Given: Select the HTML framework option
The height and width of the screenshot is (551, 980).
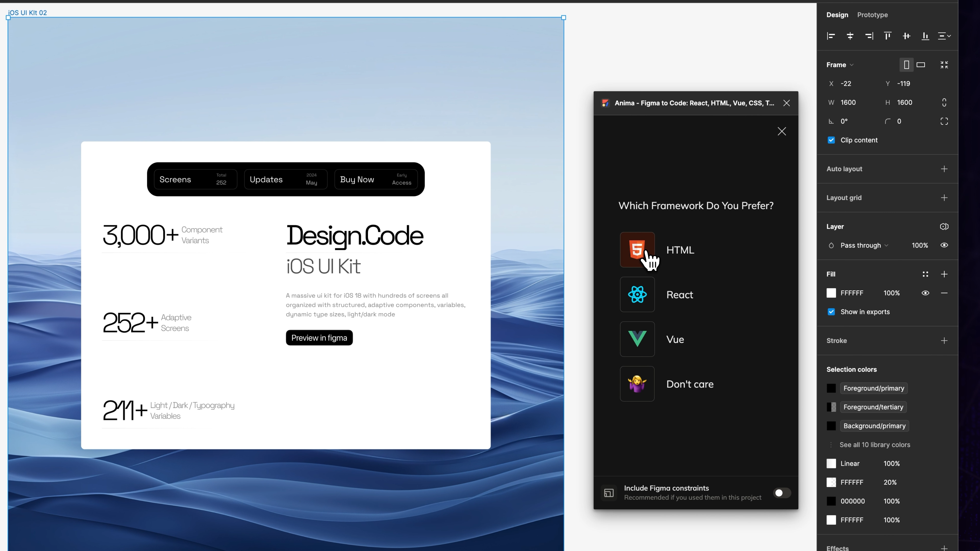Looking at the screenshot, I should click(681, 250).
